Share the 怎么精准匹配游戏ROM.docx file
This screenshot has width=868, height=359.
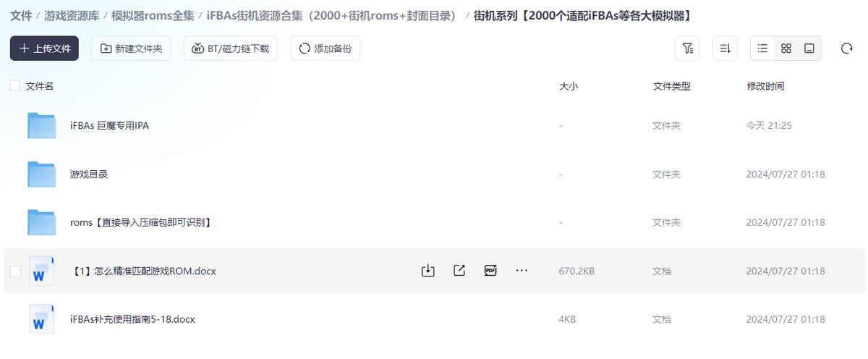(x=459, y=271)
